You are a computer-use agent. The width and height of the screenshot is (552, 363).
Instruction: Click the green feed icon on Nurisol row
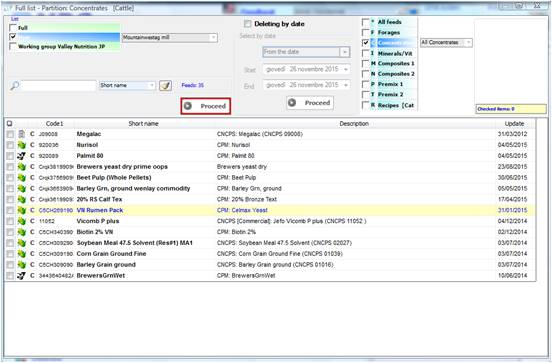[x=21, y=145]
